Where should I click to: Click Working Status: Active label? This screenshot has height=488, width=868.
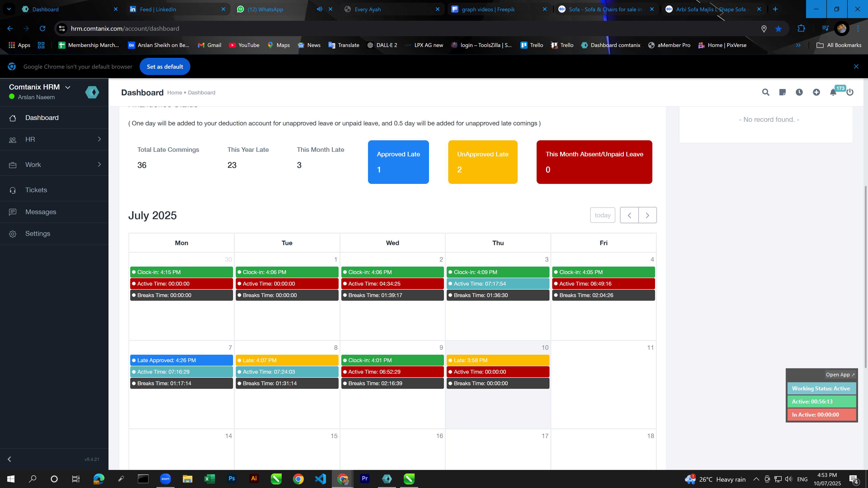point(821,389)
